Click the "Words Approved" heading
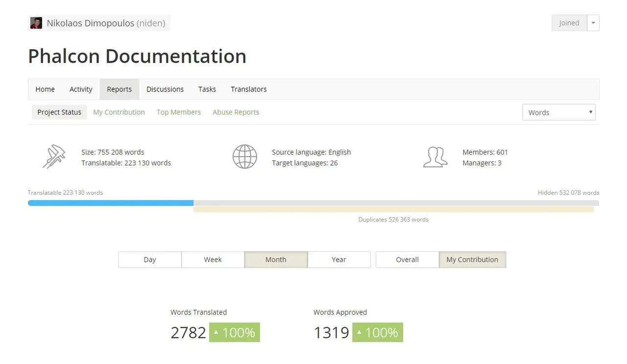 pyautogui.click(x=340, y=312)
